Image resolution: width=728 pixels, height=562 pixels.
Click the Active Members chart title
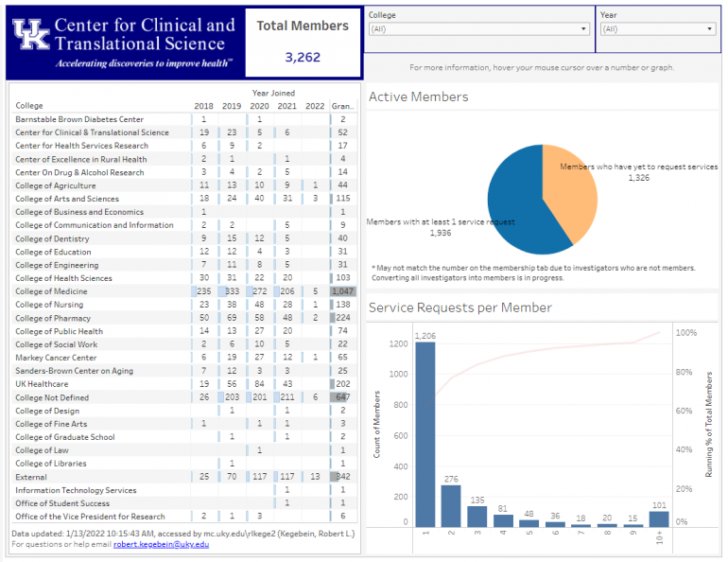[418, 97]
